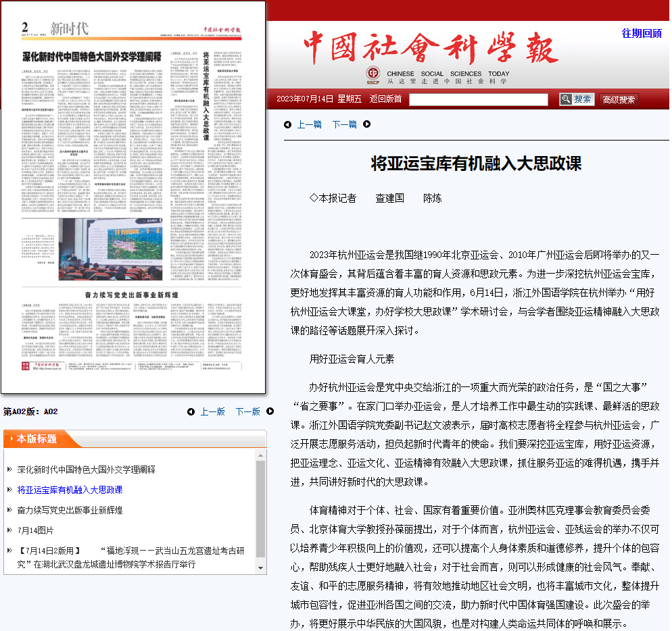The image size is (672, 631).
Task: Click the bullet arrow before 7月14日图片
Action: (9, 530)
